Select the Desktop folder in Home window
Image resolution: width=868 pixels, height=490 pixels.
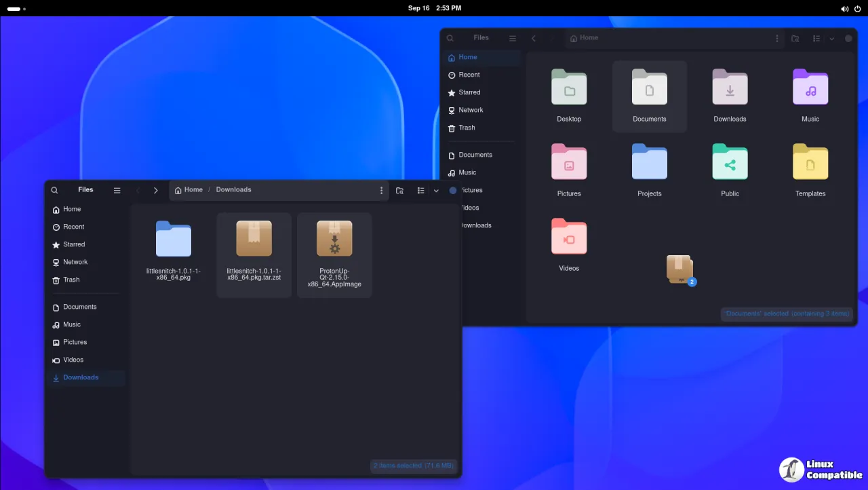click(569, 96)
